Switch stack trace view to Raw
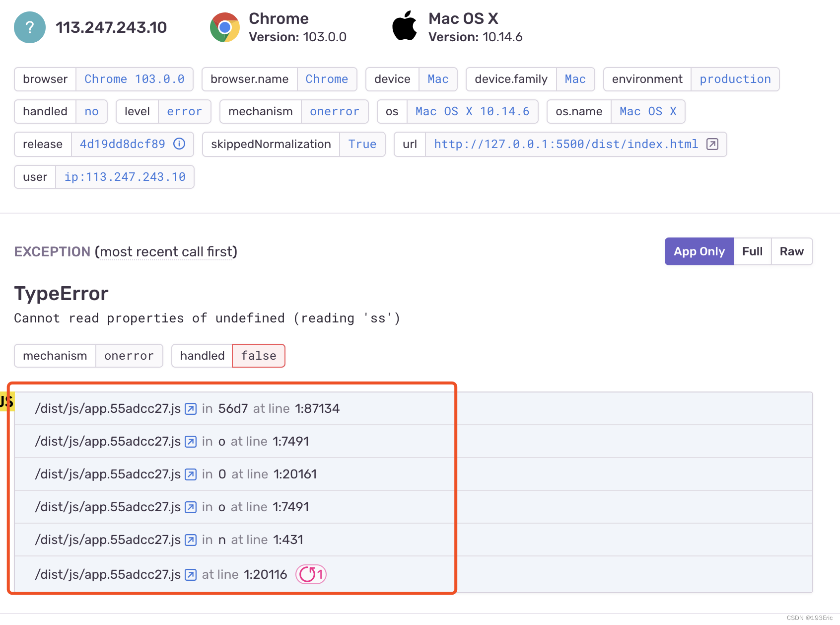The width and height of the screenshot is (840, 625). click(791, 251)
